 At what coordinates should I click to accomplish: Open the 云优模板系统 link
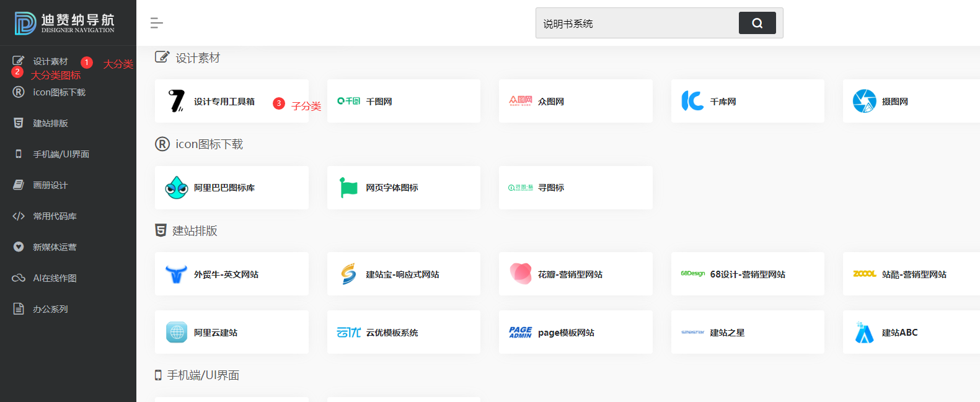click(392, 333)
